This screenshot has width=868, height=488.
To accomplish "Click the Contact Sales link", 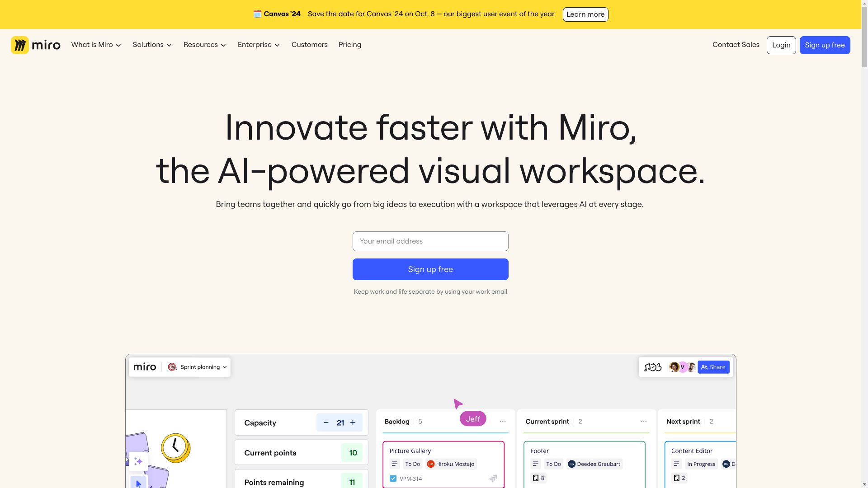I will pos(736,45).
